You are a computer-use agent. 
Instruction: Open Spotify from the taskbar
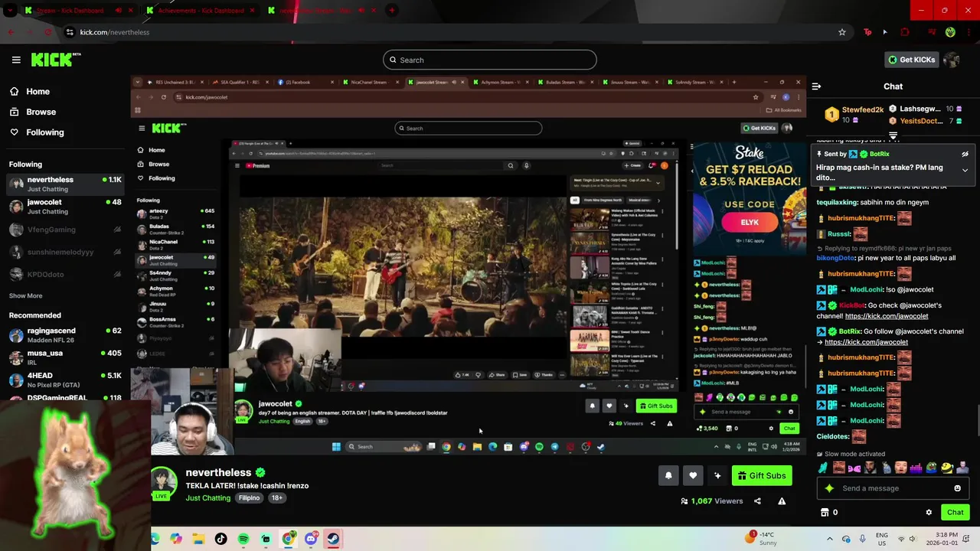243,539
